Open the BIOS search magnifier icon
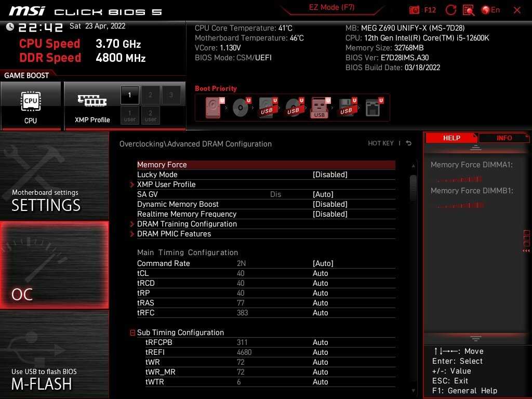This screenshot has width=532, height=399. pos(468,10)
